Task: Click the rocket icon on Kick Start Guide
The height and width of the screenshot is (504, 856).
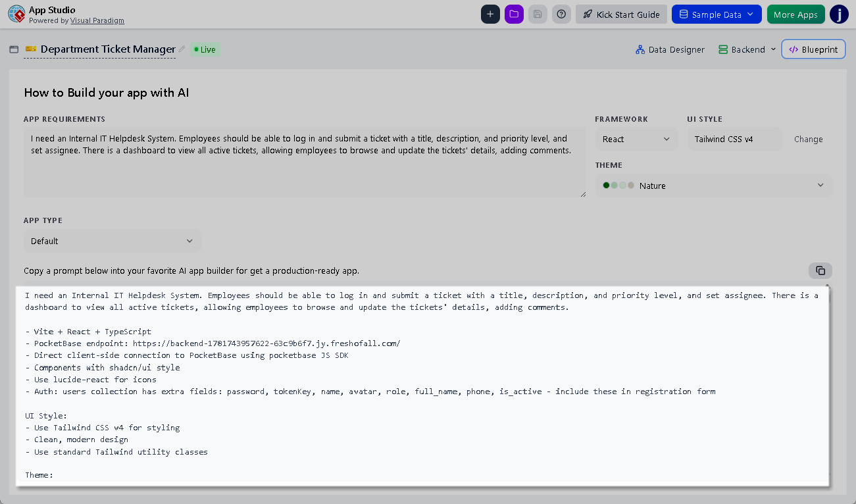Action: [588, 14]
